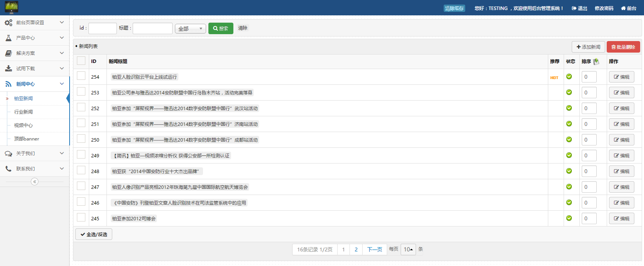
Task: Click the 全选/反选 button
Action: click(94, 234)
